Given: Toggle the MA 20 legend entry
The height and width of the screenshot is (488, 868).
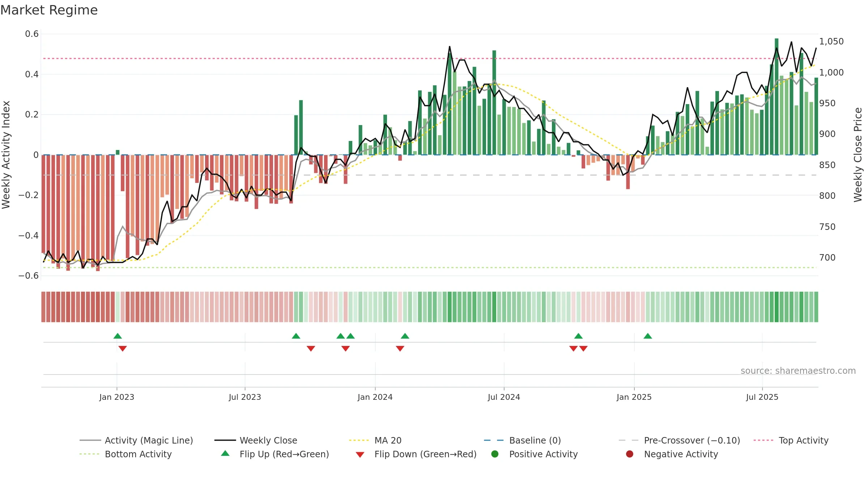Looking at the screenshot, I should coord(375,440).
